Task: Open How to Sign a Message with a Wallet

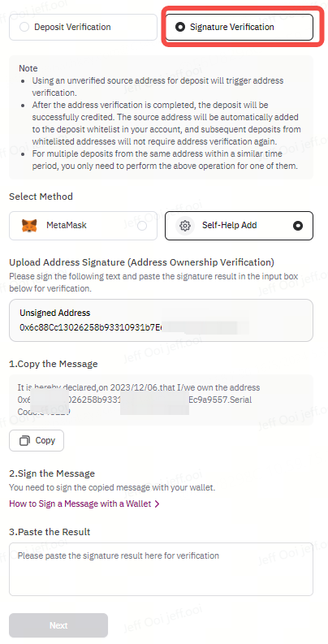Action: tap(80, 504)
